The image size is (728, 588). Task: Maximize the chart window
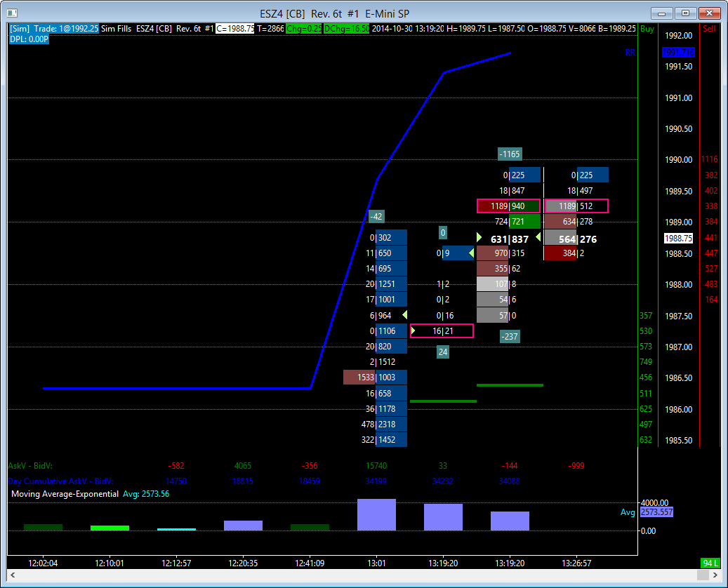click(x=685, y=13)
